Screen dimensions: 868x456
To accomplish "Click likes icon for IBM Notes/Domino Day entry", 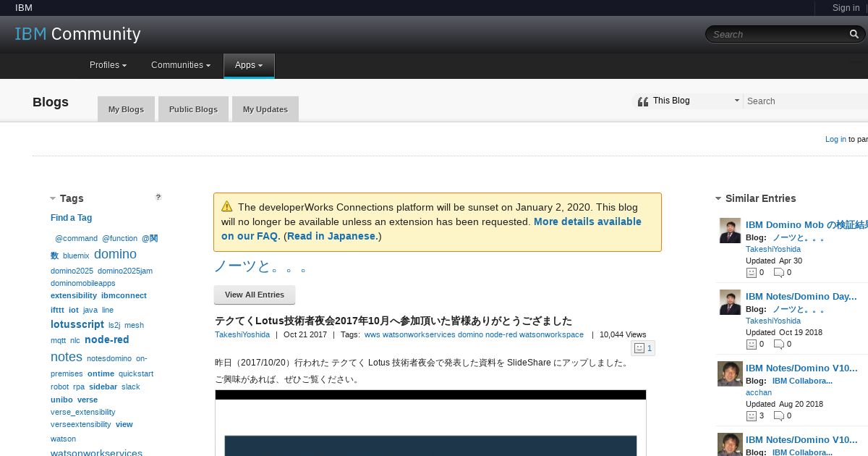I will click(x=751, y=345).
